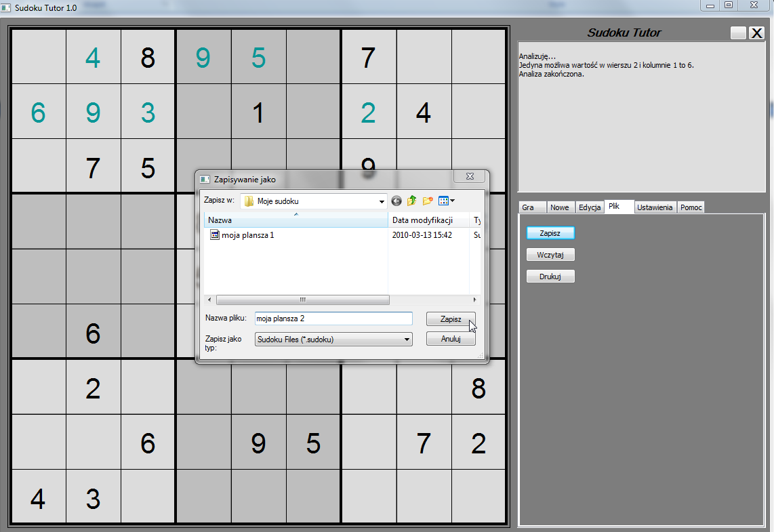Click the Sudoku Tutor title bar app icon

click(6, 8)
